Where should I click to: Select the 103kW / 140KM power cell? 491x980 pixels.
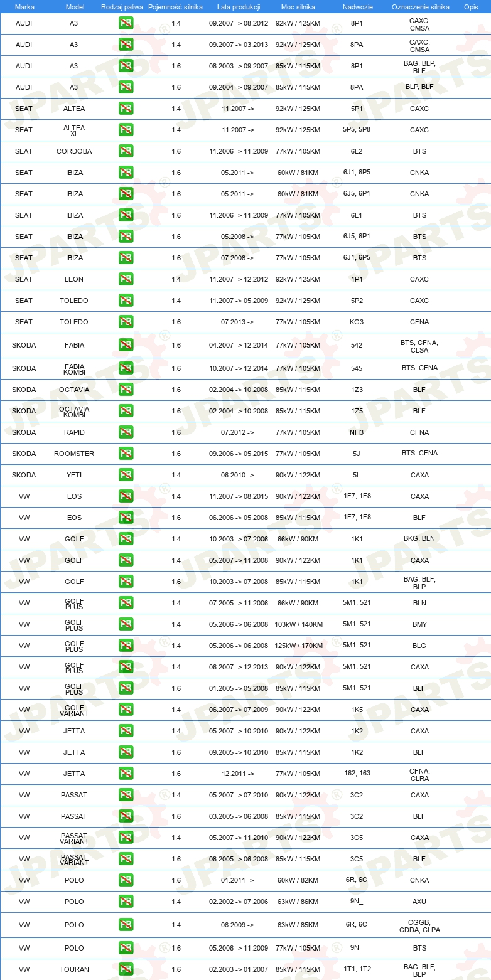click(x=298, y=624)
